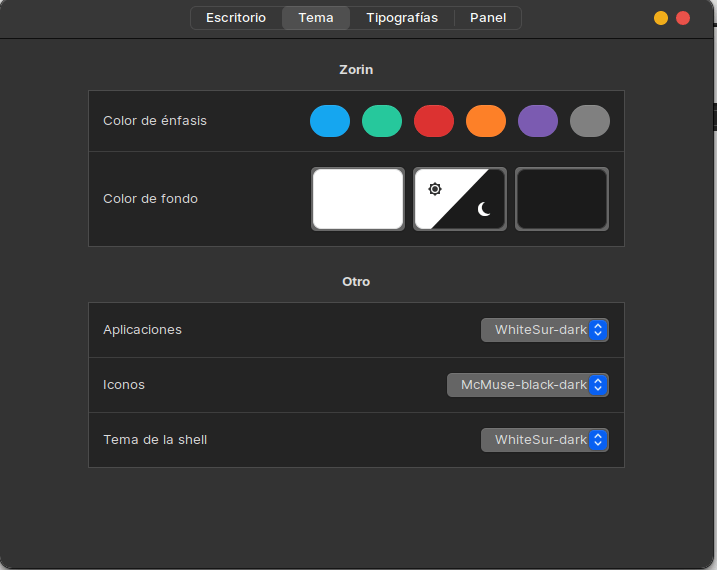Set the gray accent color
This screenshot has width=717, height=570.
pyautogui.click(x=589, y=121)
